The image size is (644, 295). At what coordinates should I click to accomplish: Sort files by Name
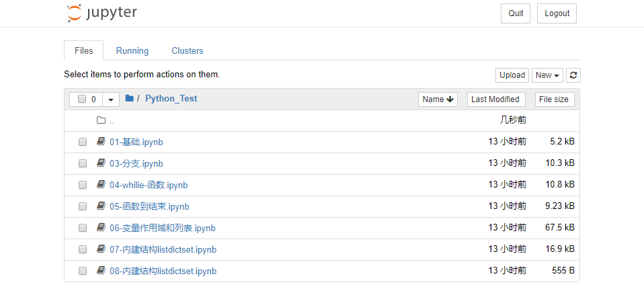(x=437, y=99)
